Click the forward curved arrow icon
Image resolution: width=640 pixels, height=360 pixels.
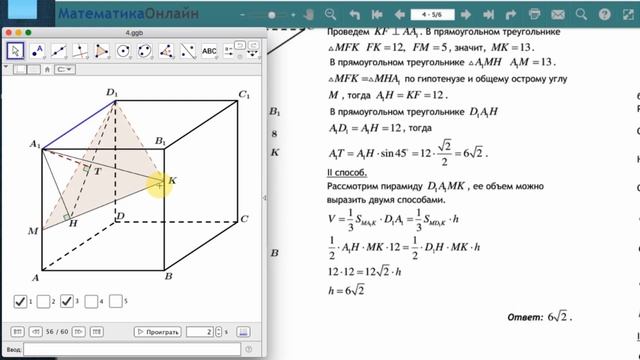tap(511, 15)
